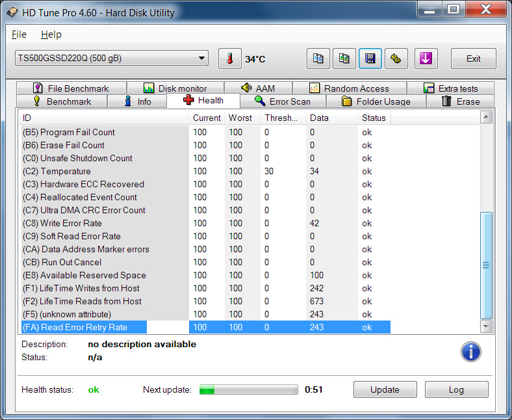Click the Thresh... column header
Viewport: 512px width, 420px height.
click(x=283, y=118)
